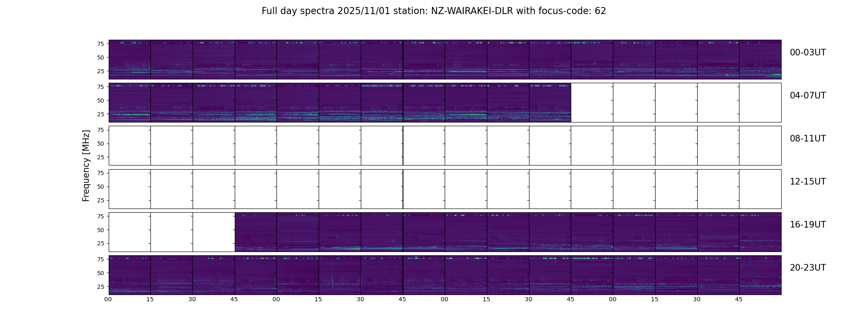Select the first coloured spectrogram panel in the 16-19UT row
The height and width of the screenshot is (331, 868).
pos(256,232)
